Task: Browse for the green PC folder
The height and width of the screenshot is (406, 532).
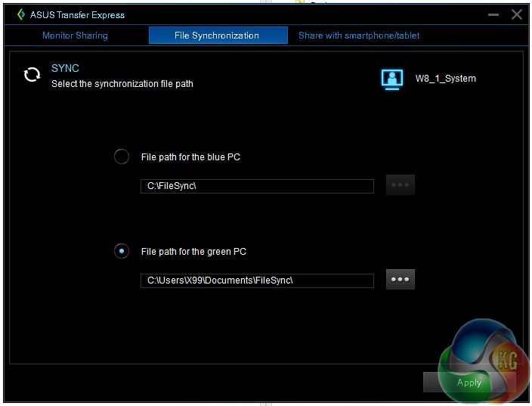Action: click(x=401, y=280)
